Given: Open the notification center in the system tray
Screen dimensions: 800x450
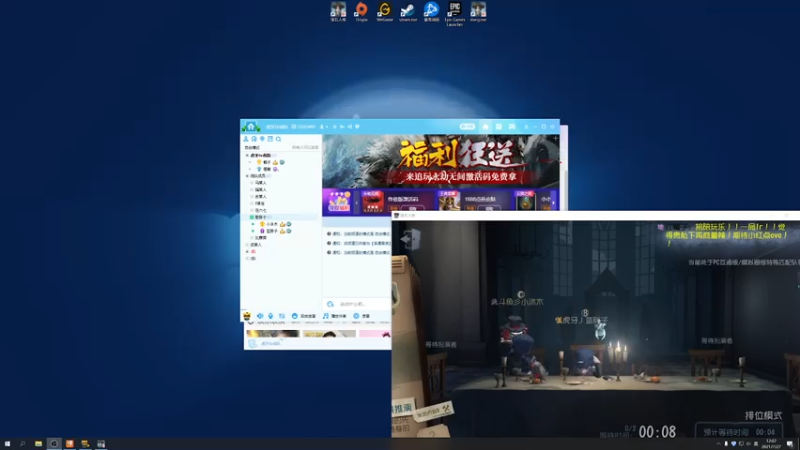Looking at the screenshot, I should click(x=789, y=444).
